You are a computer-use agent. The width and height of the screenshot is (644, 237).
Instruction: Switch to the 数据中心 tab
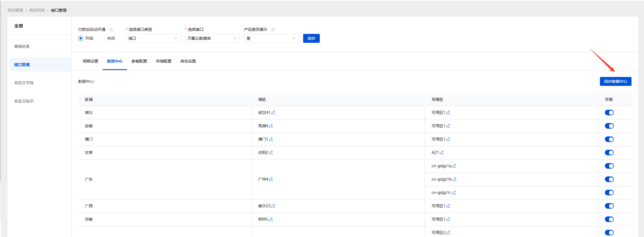coord(115,61)
